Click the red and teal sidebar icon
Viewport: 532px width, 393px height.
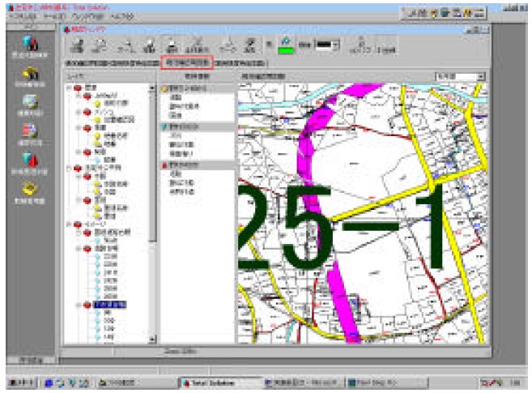(x=30, y=160)
